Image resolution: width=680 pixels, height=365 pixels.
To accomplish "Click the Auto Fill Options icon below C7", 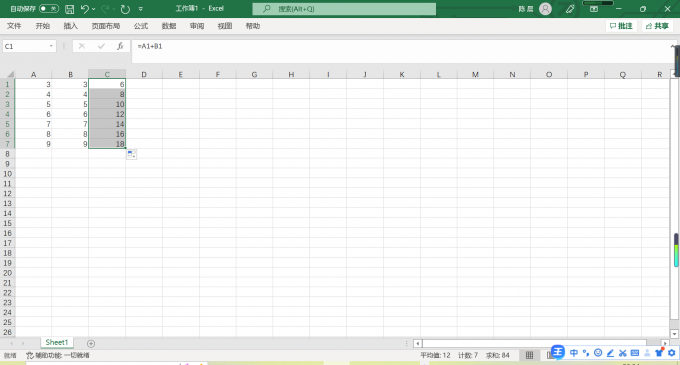I will (131, 154).
